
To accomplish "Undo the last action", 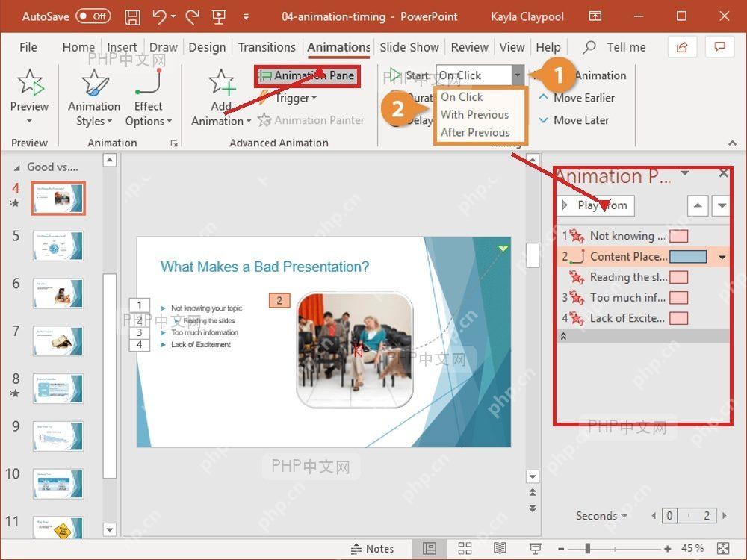I will pyautogui.click(x=159, y=17).
